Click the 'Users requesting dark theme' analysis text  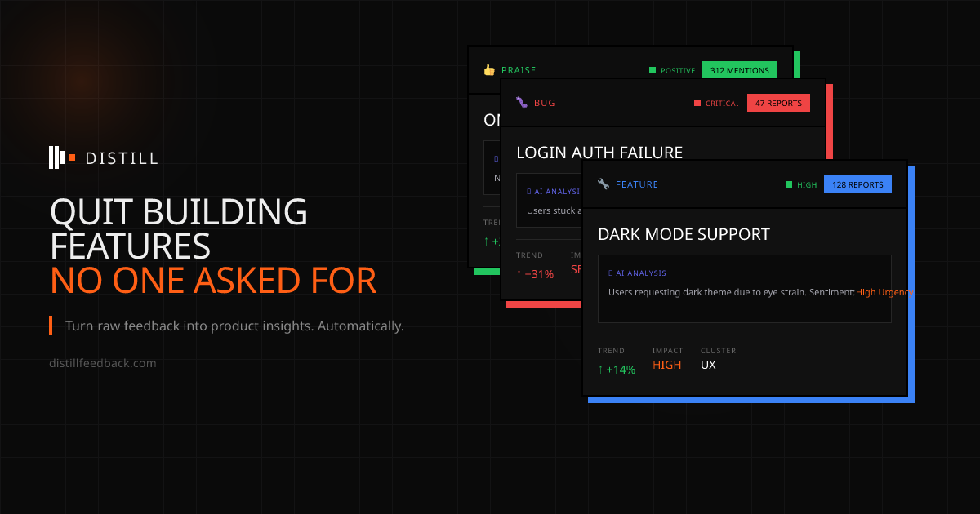(732, 292)
